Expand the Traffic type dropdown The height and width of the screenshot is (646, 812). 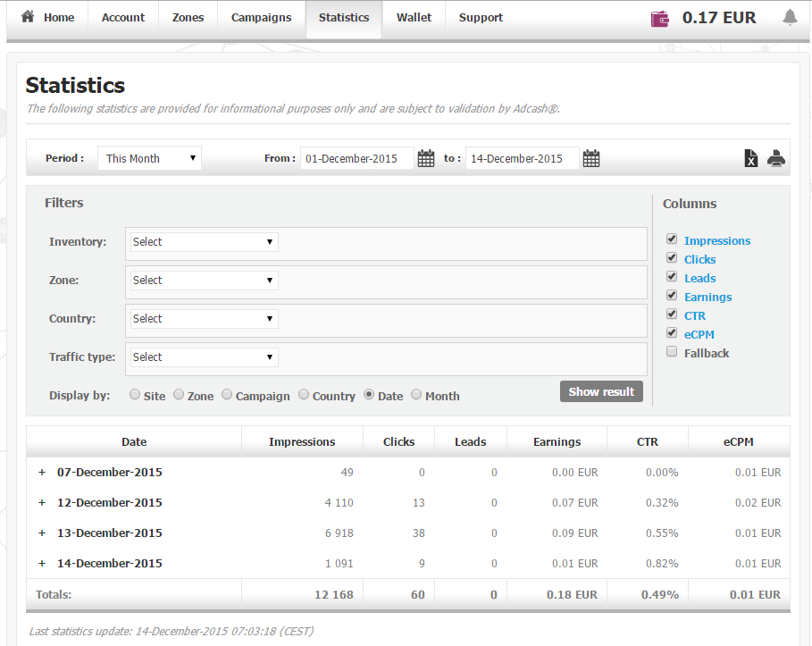pos(203,357)
